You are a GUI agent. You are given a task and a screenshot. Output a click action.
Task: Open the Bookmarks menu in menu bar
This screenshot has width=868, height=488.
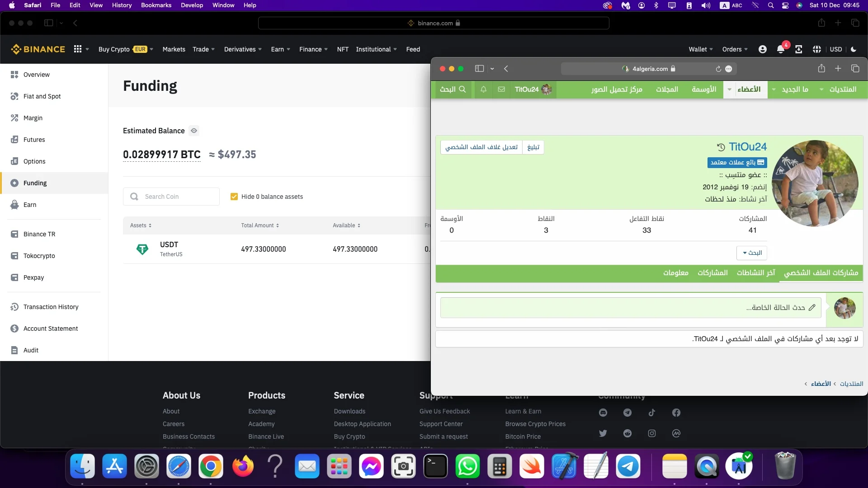click(x=156, y=5)
